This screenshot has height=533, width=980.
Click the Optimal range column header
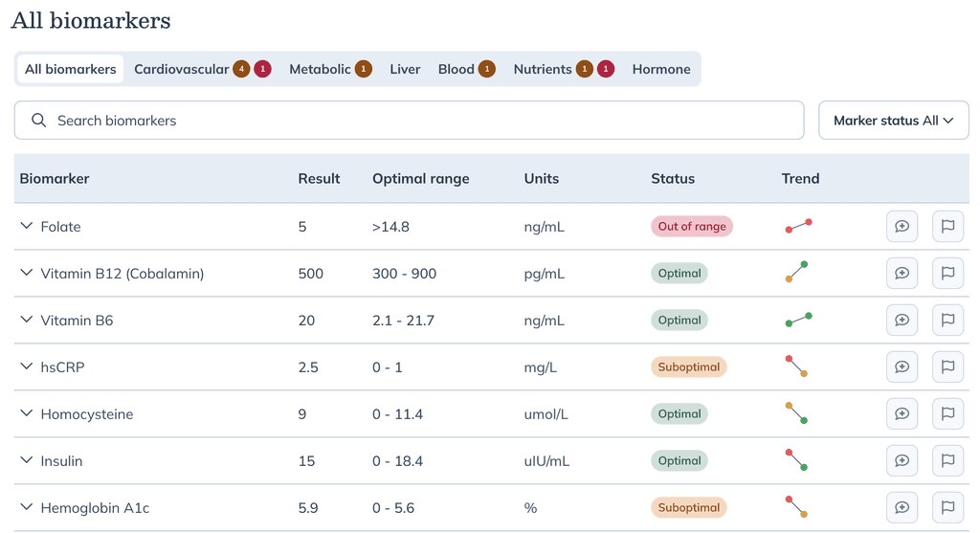tap(421, 179)
